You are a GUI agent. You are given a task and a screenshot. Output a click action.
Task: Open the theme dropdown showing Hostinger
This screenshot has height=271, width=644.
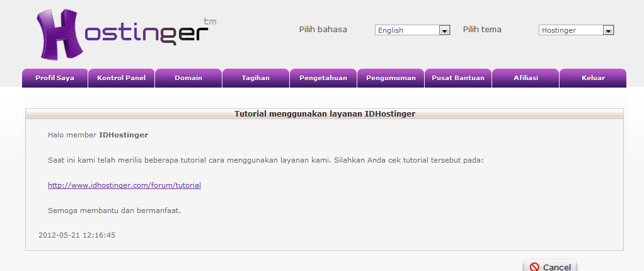[576, 30]
